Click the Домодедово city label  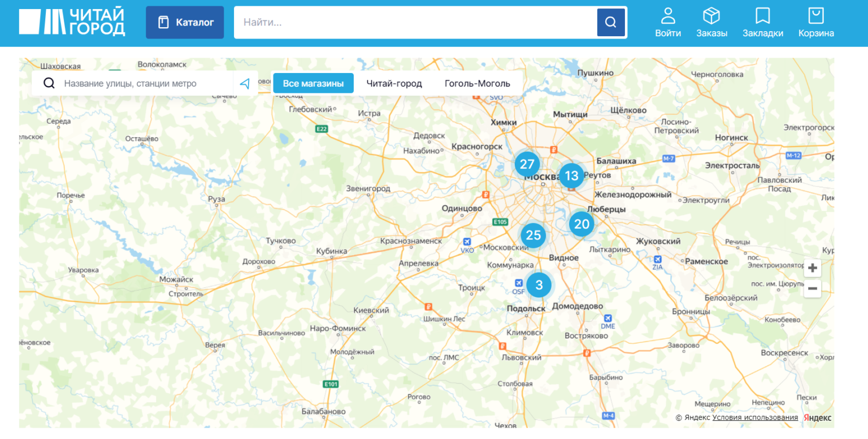[578, 306]
